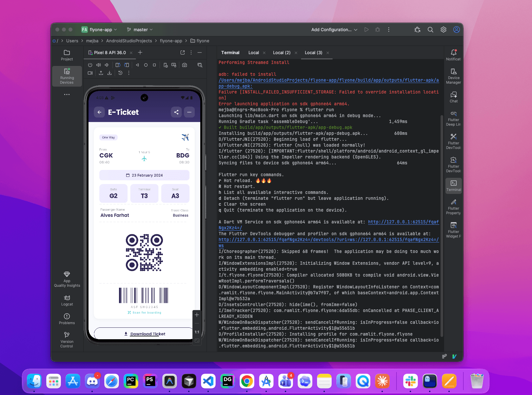
Task: Click the Run play button
Action: point(366,30)
